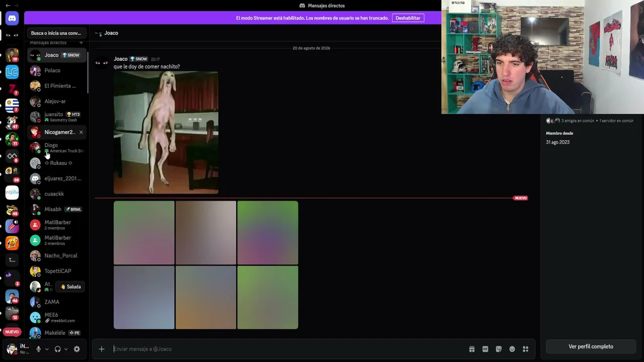644x362 pixels.
Task: Open MEE6 bot conversation
Action: click(57, 317)
